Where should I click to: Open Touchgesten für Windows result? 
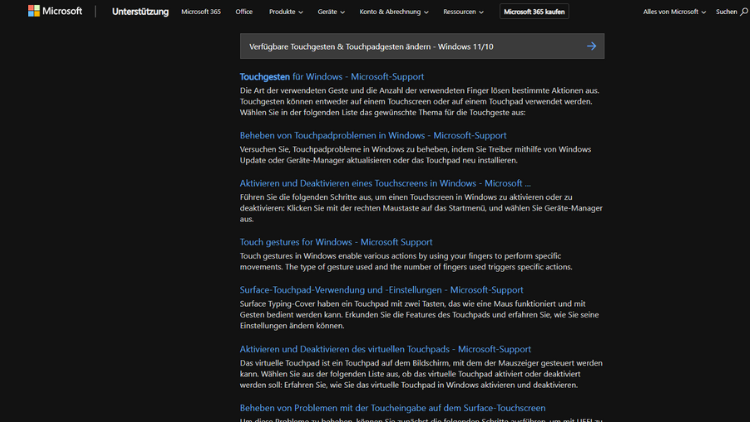pyautogui.click(x=331, y=77)
